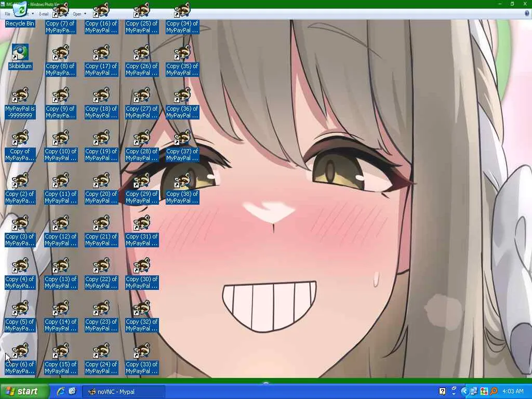The image size is (532, 399).
Task: Select the 'Copy (16) of MyPayPal' shortcut
Action: pos(101,18)
